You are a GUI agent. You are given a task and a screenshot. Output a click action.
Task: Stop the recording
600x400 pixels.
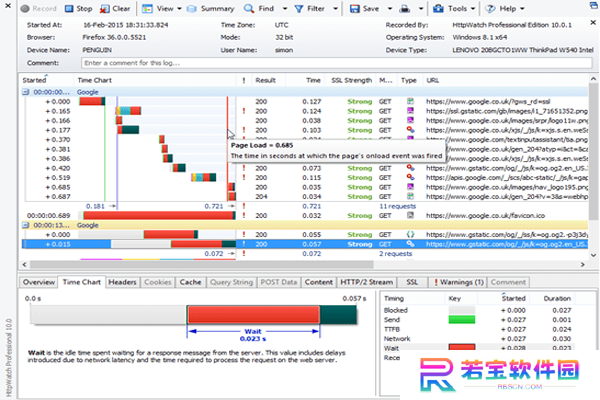[78, 8]
